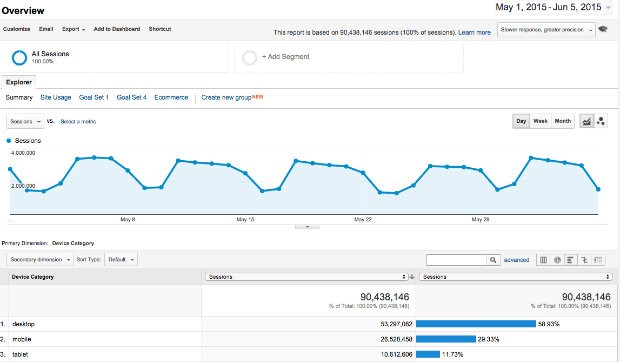This screenshot has width=620, height=362.
Task: Show chart by Month
Action: (x=563, y=121)
